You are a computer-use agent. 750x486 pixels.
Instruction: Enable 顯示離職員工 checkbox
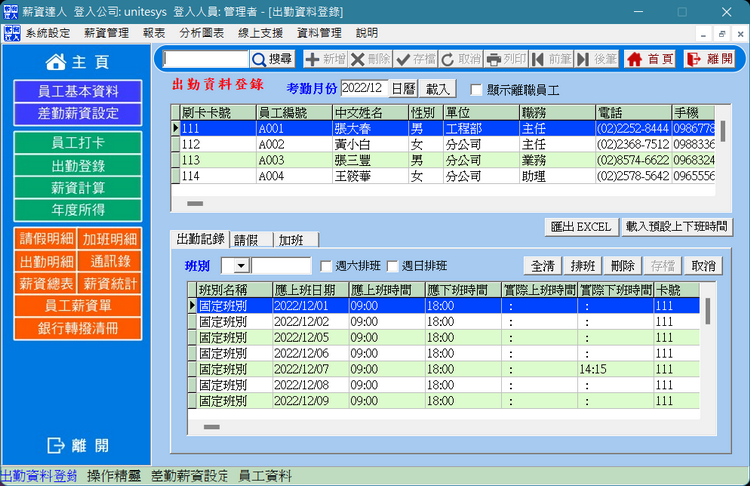[x=476, y=88]
